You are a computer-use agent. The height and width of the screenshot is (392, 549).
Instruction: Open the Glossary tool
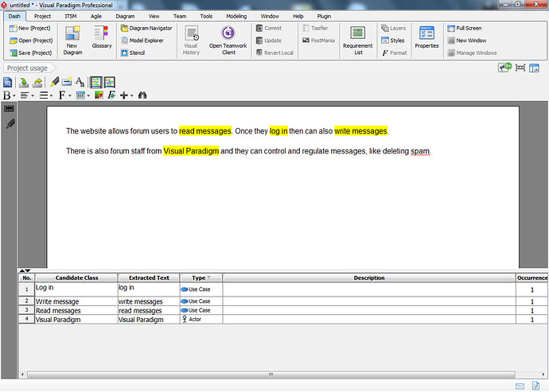(x=102, y=37)
